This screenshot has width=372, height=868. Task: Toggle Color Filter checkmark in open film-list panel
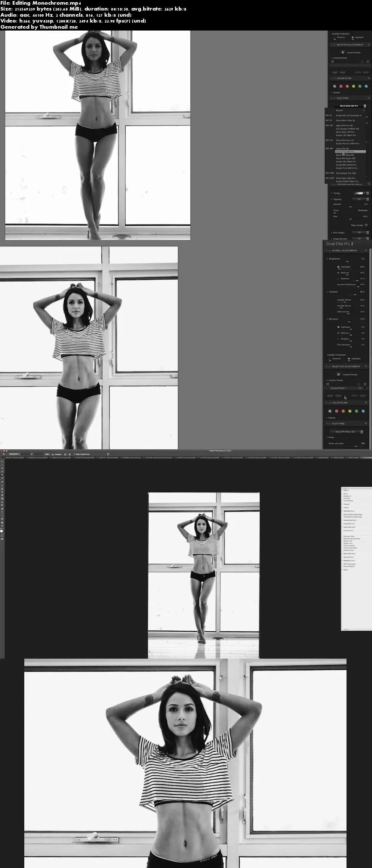click(x=334, y=78)
